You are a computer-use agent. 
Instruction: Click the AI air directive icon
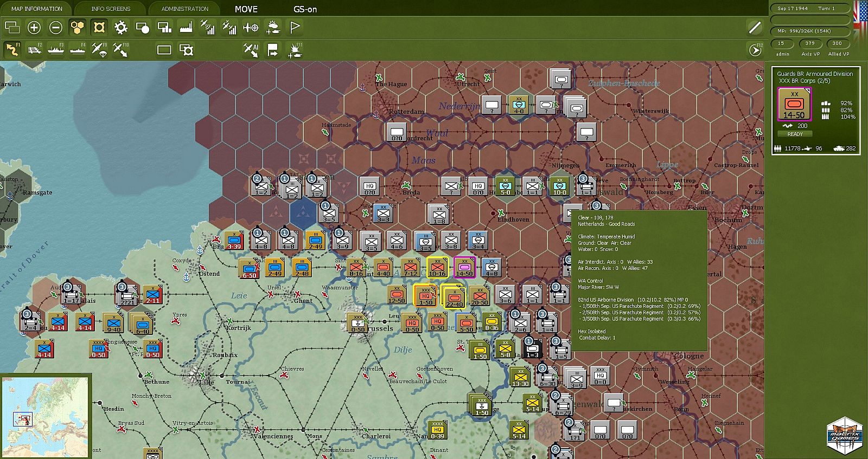251,50
